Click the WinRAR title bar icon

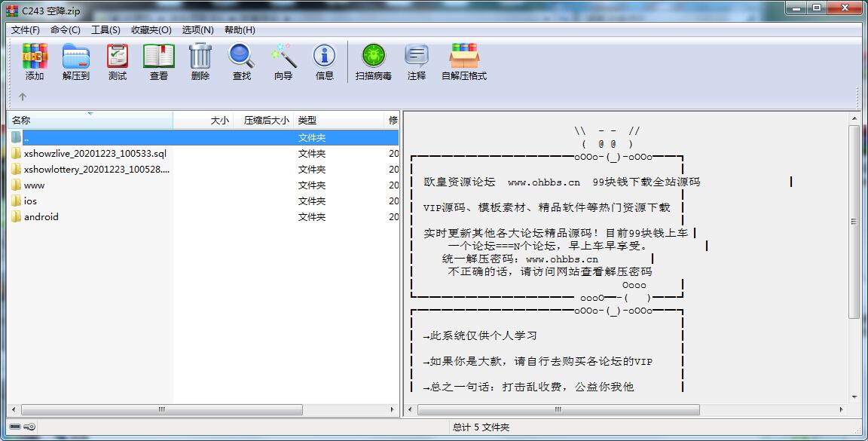(12, 11)
